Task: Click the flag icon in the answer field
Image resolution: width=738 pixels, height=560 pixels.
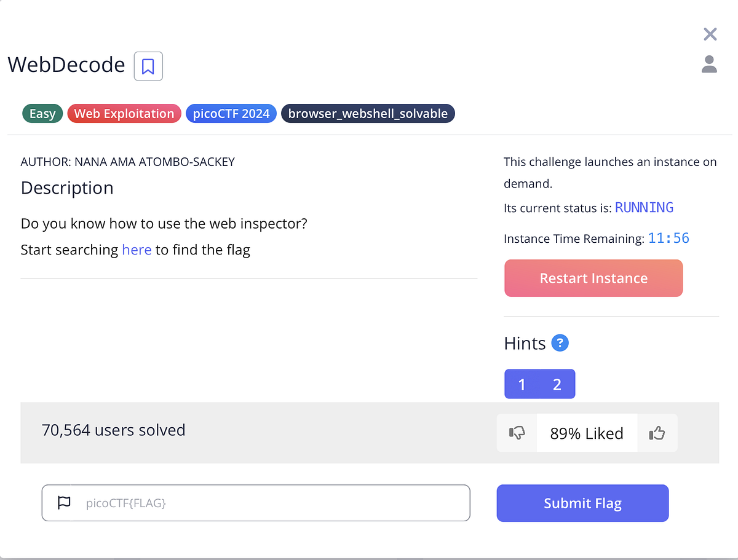Action: coord(64,503)
